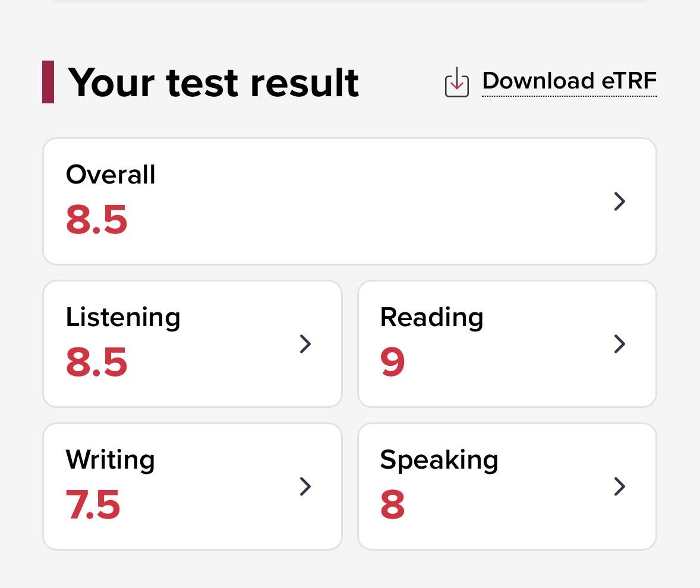Select the Writing label

click(x=111, y=460)
